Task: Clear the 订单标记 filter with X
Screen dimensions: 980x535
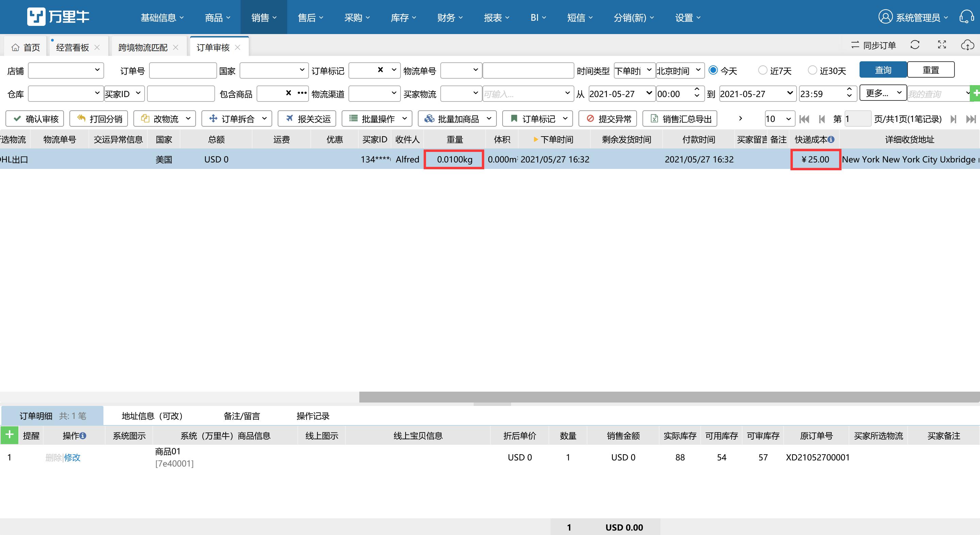Action: 380,70
